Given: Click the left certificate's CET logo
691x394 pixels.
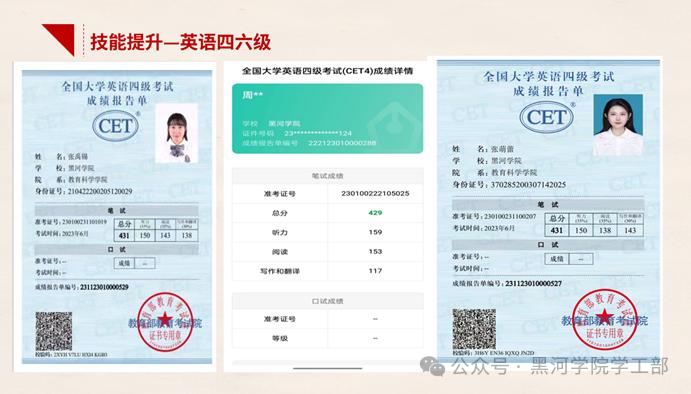Looking at the screenshot, I should (116, 126).
